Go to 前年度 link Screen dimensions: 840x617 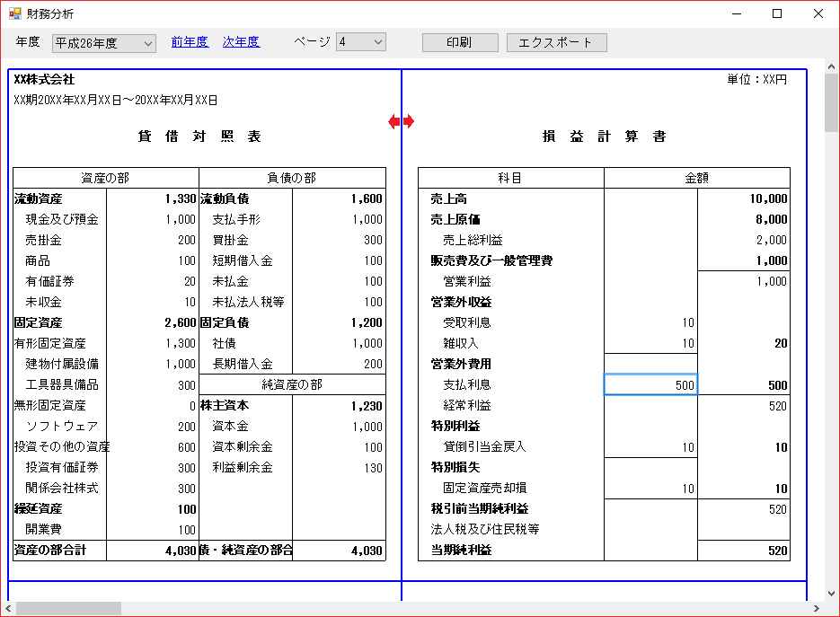pyautogui.click(x=190, y=42)
